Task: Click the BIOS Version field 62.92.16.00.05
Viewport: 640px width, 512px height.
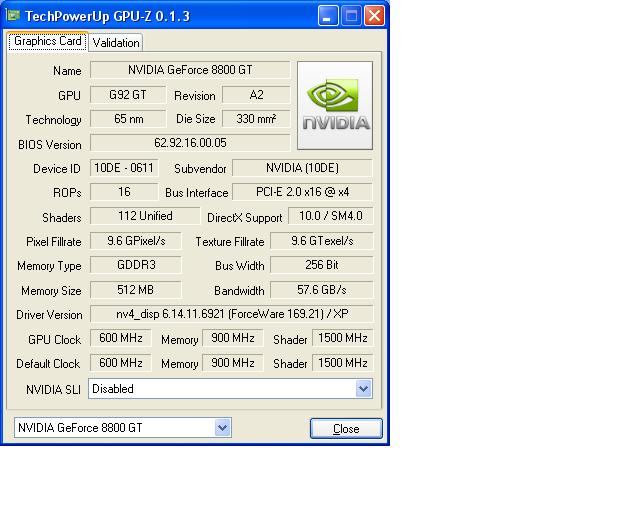Action: [x=190, y=143]
